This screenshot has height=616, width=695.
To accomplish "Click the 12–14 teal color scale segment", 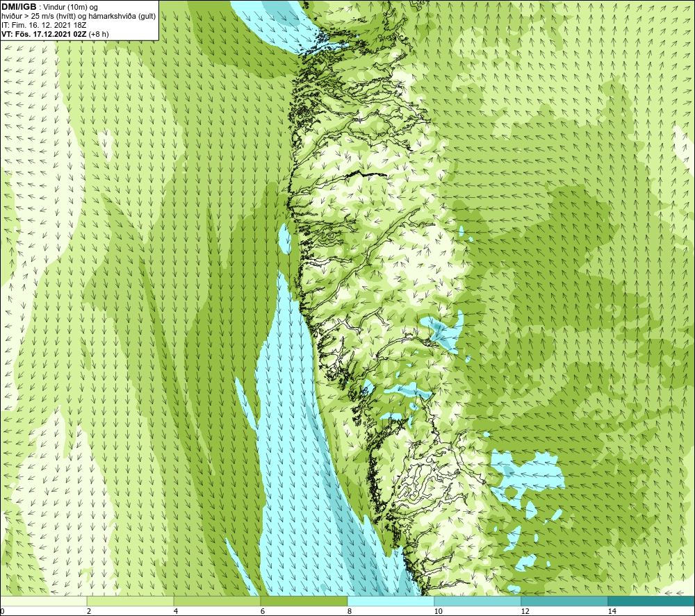I will click(x=564, y=601).
